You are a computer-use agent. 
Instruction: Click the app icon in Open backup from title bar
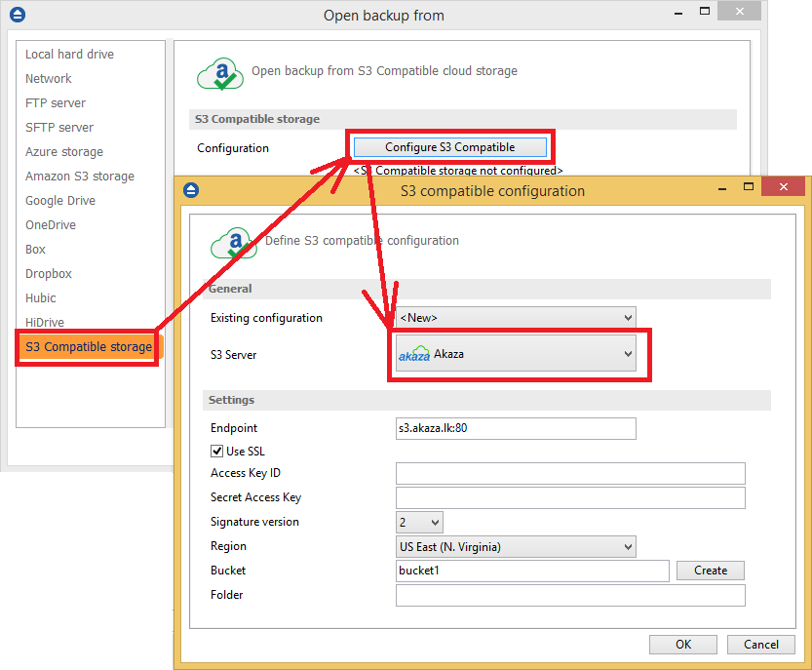click(x=18, y=15)
